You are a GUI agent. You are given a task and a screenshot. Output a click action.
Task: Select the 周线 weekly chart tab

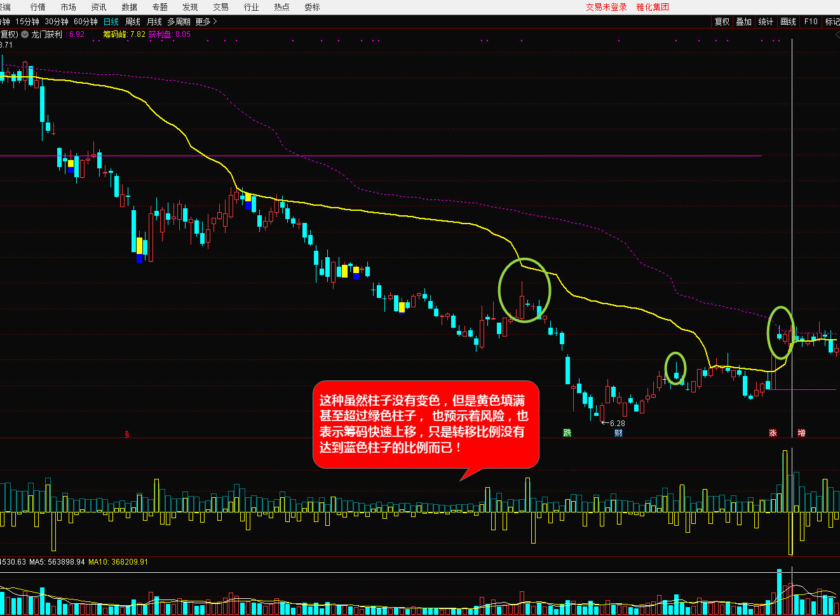(133, 22)
